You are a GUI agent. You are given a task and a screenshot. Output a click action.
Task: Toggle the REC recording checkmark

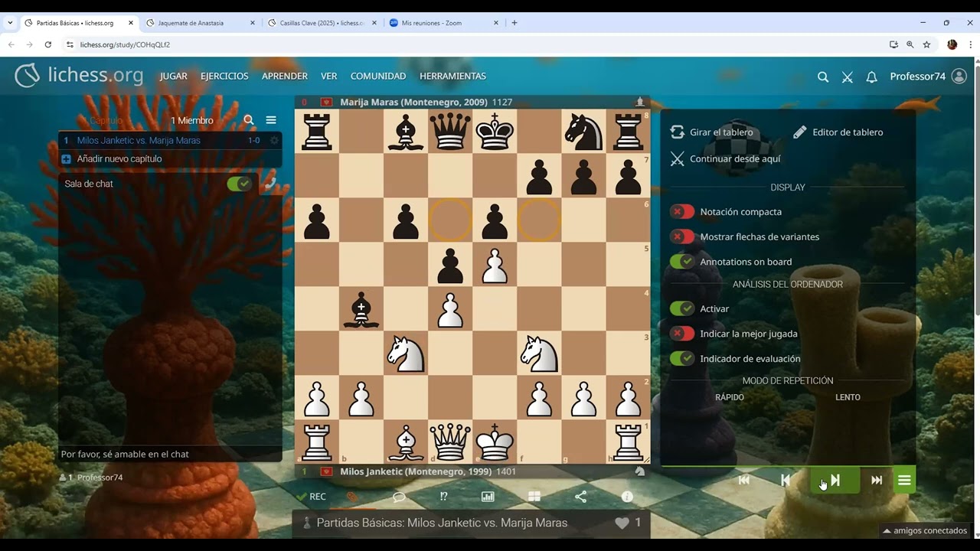click(x=302, y=497)
